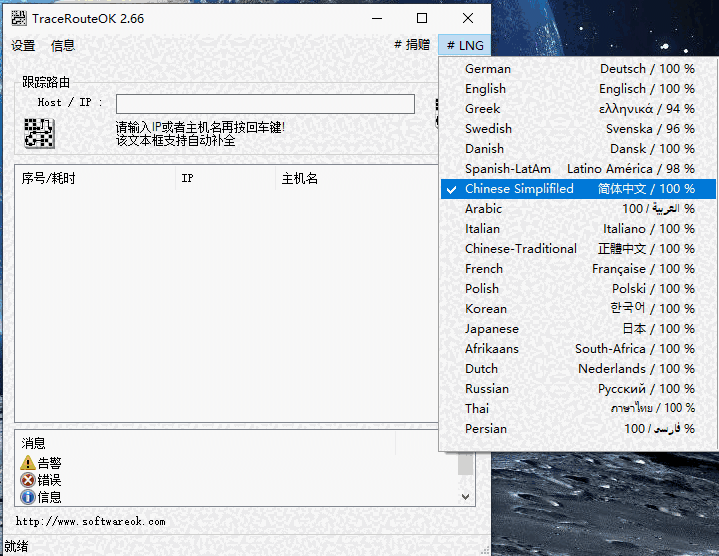The width and height of the screenshot is (719, 556).
Task: Switch language to Dutch
Action: point(578,369)
